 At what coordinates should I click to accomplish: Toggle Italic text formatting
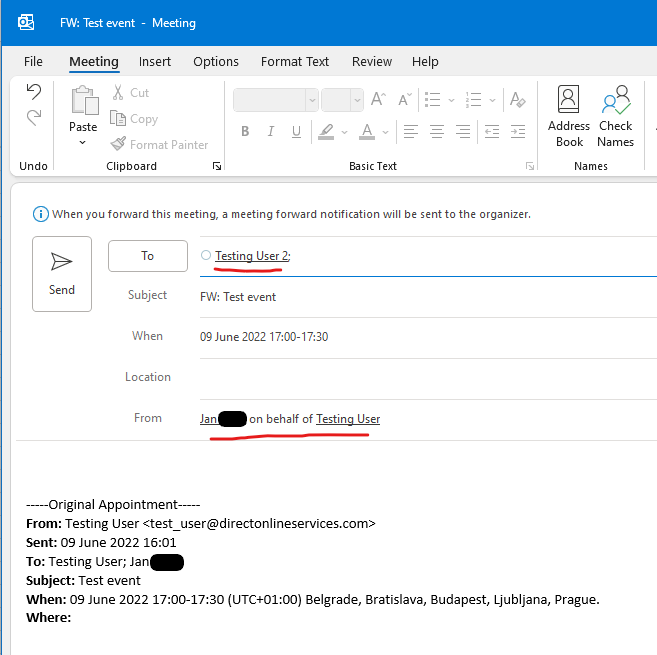270,132
